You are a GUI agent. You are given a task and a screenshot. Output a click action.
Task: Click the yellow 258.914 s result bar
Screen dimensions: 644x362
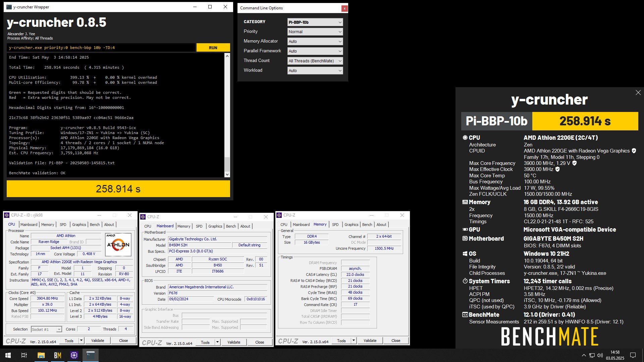[x=118, y=189]
